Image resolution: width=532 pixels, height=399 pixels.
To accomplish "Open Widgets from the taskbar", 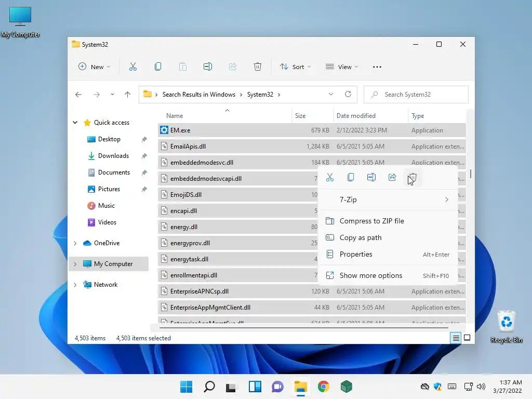I will [255, 387].
